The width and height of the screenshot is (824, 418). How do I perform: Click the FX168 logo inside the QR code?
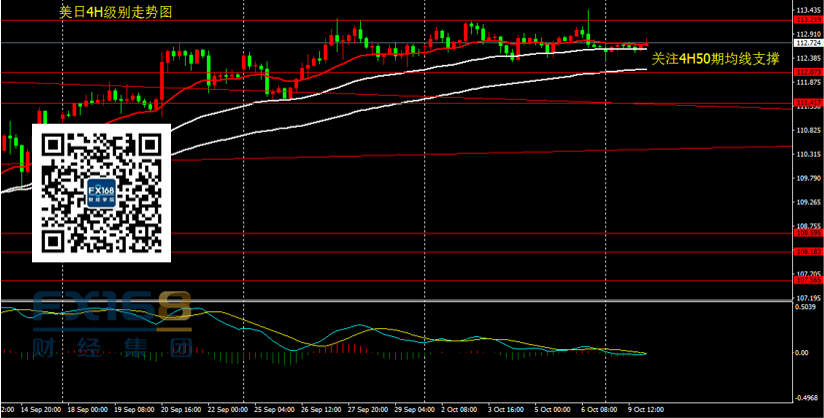[101, 193]
